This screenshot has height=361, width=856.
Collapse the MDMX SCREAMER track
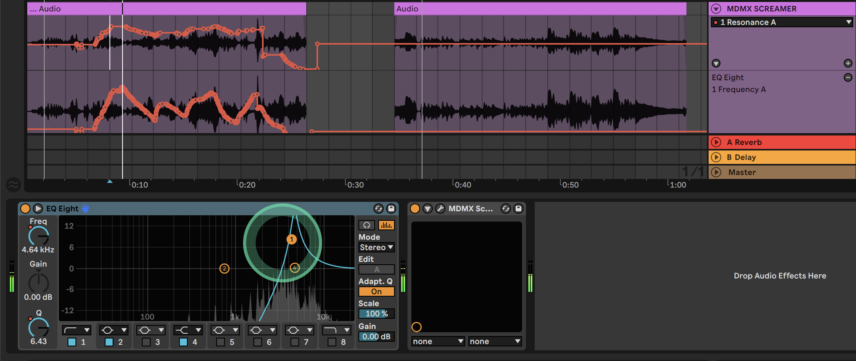pyautogui.click(x=716, y=9)
